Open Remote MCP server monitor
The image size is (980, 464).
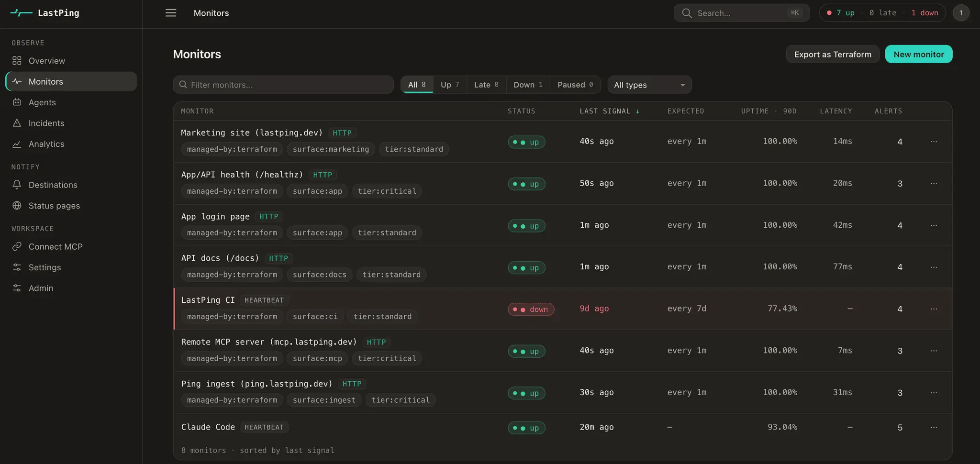point(269,342)
